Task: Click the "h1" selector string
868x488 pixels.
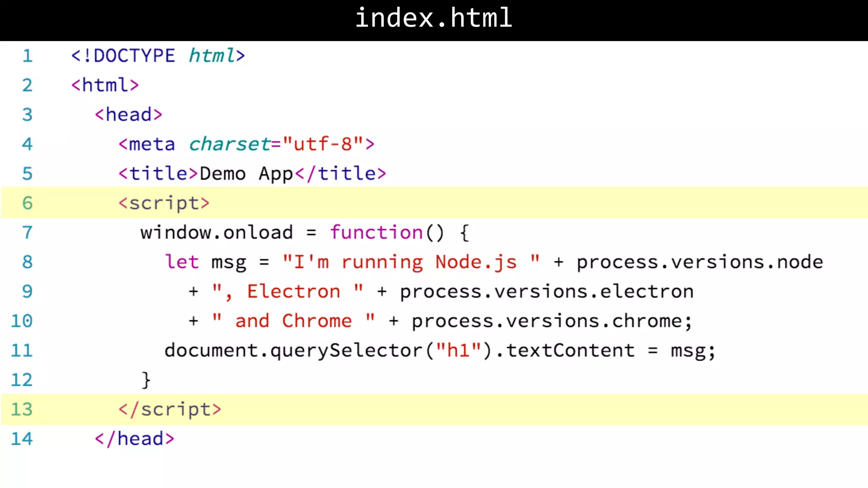Action: [x=459, y=350]
